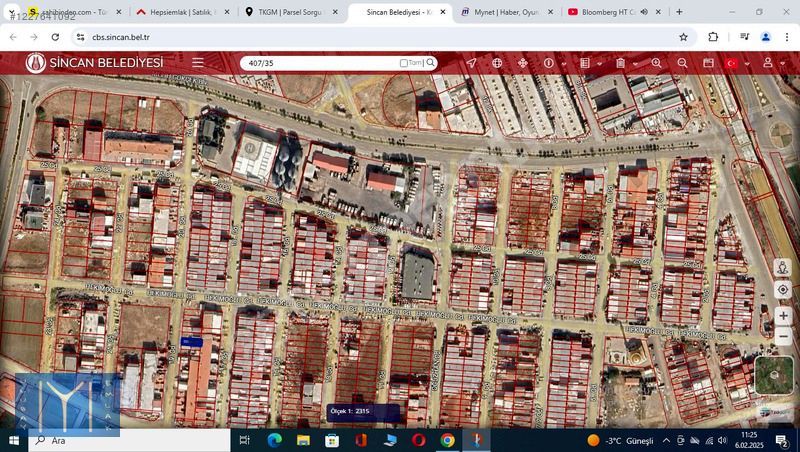Toggle the Tam checkbox in search box
The height and width of the screenshot is (452, 800).
pos(404,63)
